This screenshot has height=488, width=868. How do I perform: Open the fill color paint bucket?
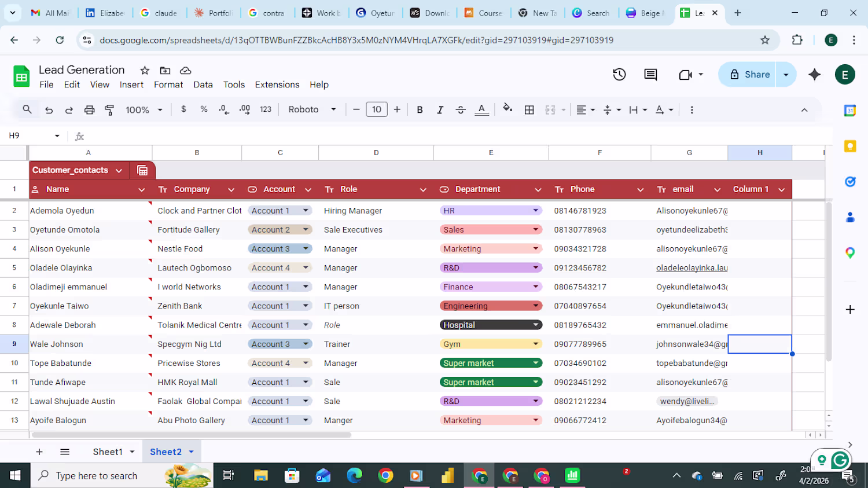click(x=507, y=109)
